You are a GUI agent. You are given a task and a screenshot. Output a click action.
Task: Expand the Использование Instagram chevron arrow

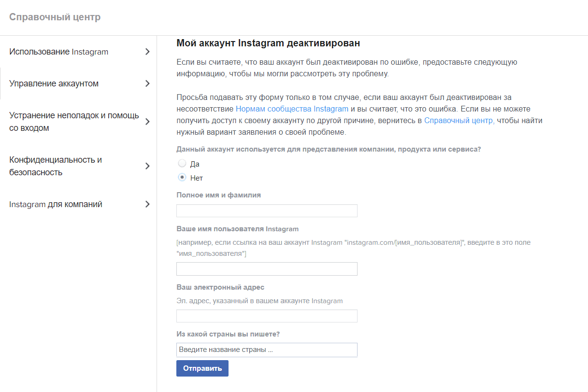(x=147, y=52)
